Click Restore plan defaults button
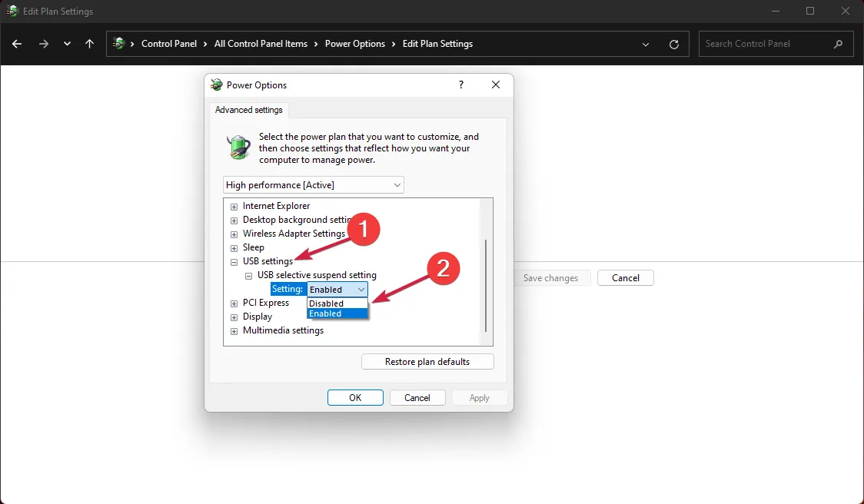 point(427,362)
